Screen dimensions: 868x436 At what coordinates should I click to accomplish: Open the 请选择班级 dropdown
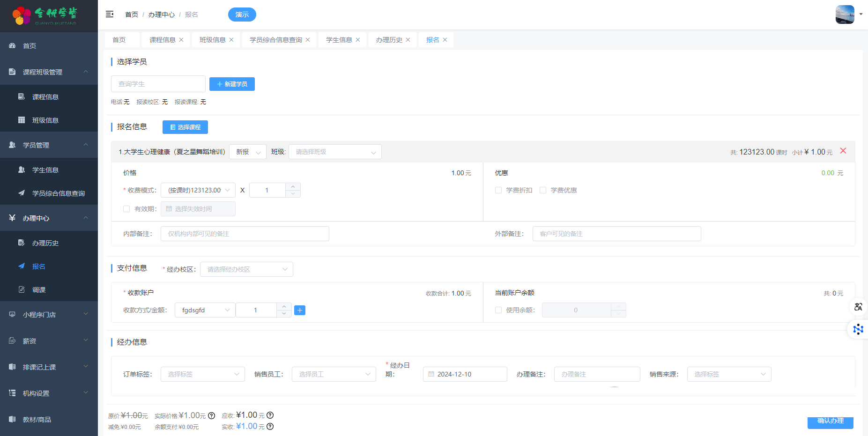click(335, 152)
